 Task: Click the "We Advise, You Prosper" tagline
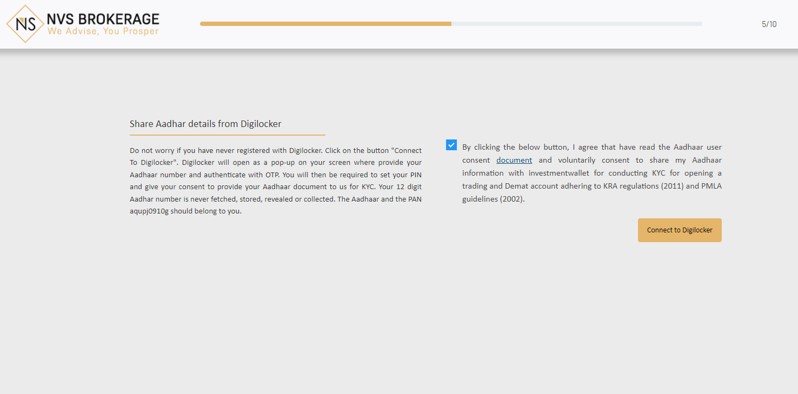pyautogui.click(x=103, y=32)
